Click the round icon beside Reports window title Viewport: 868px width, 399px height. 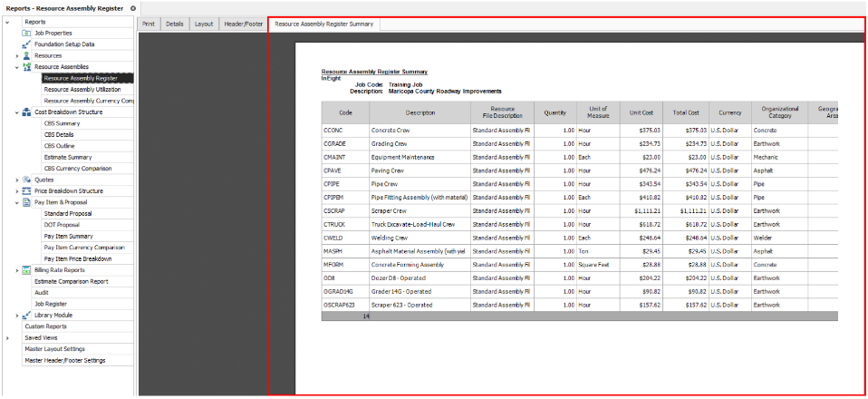132,8
